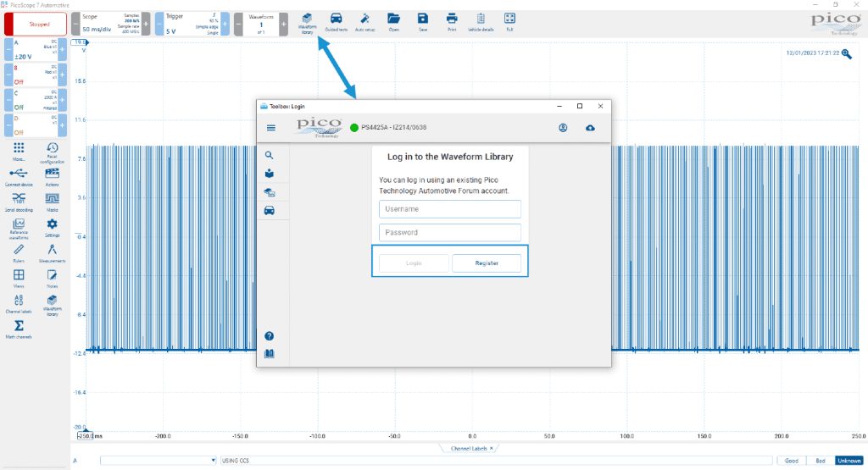
Task: Run Auto setup from the toolbar
Action: (x=364, y=23)
